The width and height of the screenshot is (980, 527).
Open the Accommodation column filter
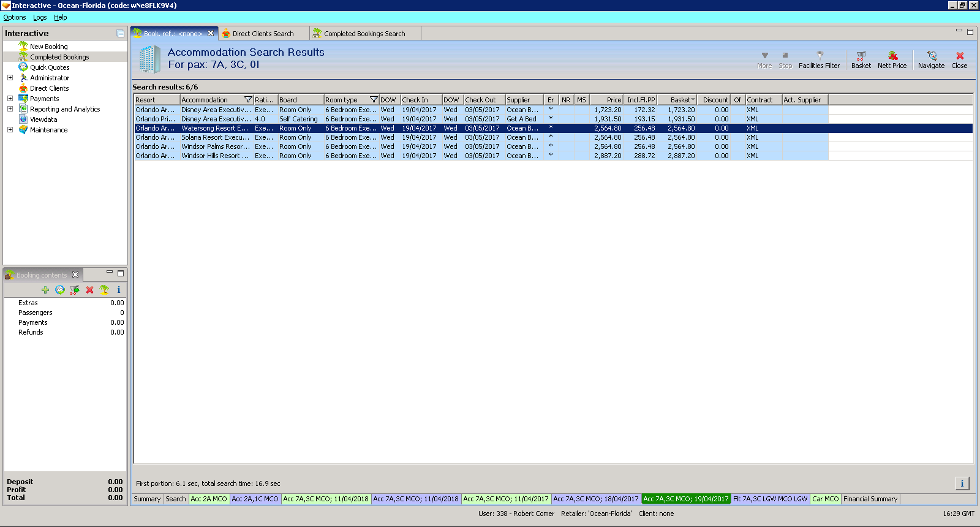pos(248,100)
